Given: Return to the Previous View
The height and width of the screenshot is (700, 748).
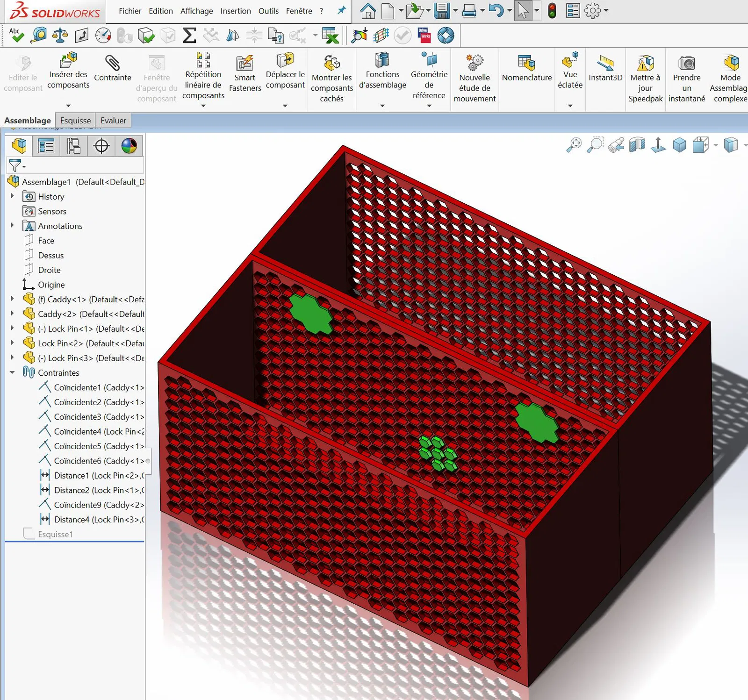Looking at the screenshot, I should pos(616,145).
